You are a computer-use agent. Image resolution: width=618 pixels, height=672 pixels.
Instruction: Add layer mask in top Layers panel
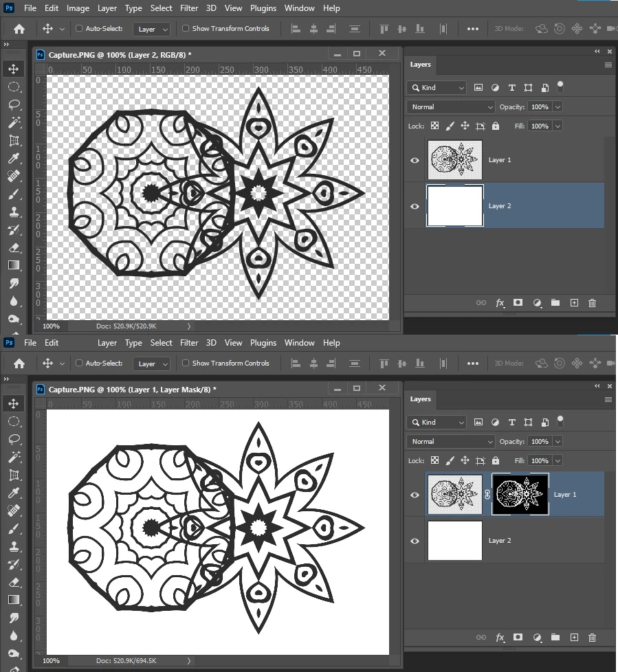click(518, 303)
